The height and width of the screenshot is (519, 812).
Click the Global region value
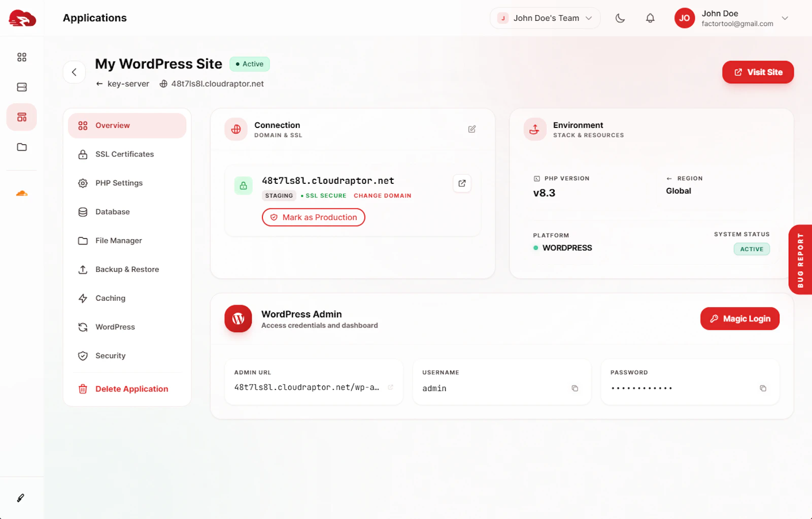pyautogui.click(x=679, y=191)
